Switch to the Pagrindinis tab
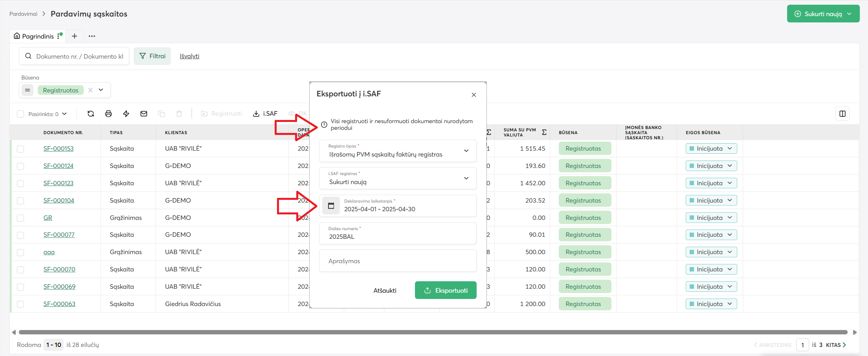Screen dimensions: 868x356 tap(34, 36)
